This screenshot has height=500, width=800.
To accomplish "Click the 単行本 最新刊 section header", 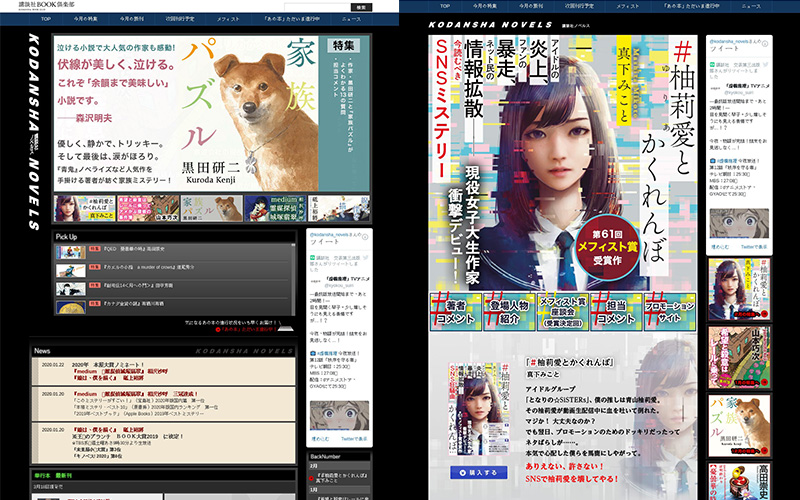I will 163,476.
